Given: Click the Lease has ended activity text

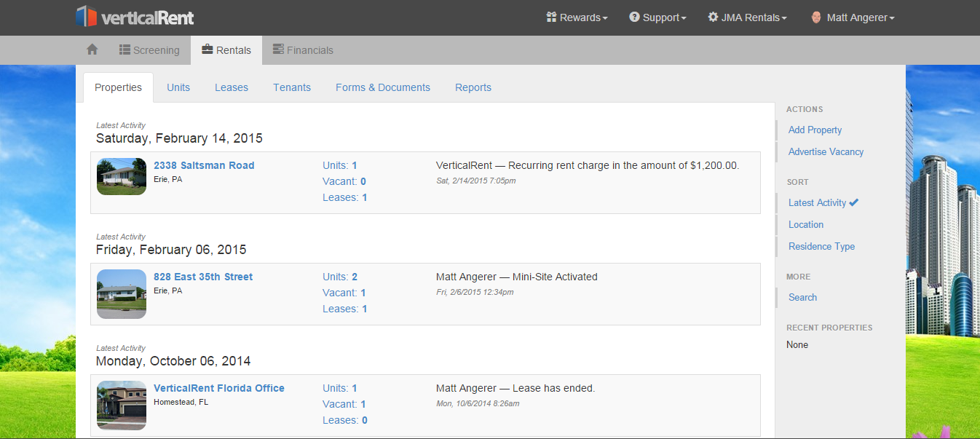Looking at the screenshot, I should 515,388.
